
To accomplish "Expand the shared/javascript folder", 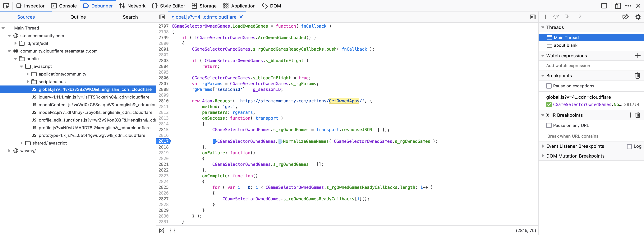I will click(x=21, y=143).
